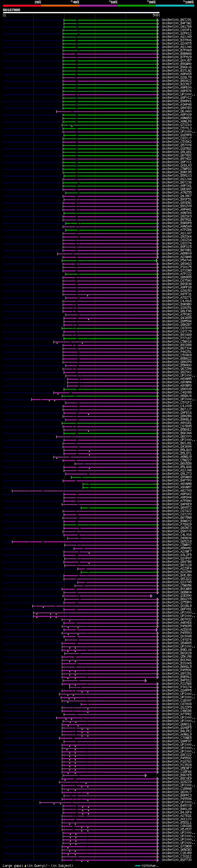Select the UniRef100_C6KGD6 label
Viewport: 197px width, 868px height.
pos(176,826)
